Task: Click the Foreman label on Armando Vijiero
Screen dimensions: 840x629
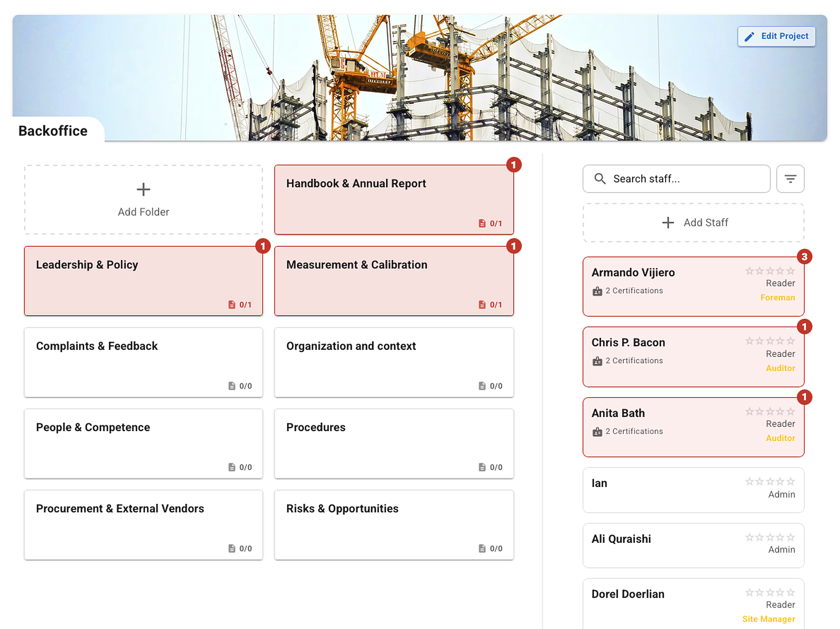Action: [x=777, y=298]
